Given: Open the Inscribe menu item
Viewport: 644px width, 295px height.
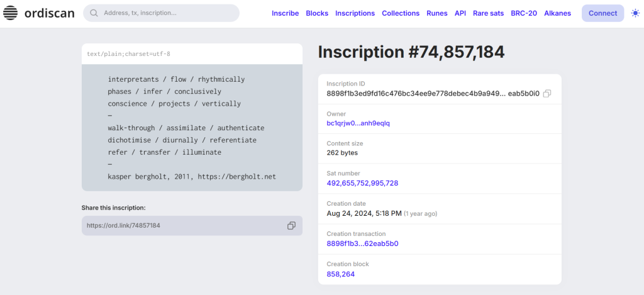Looking at the screenshot, I should pos(285,13).
